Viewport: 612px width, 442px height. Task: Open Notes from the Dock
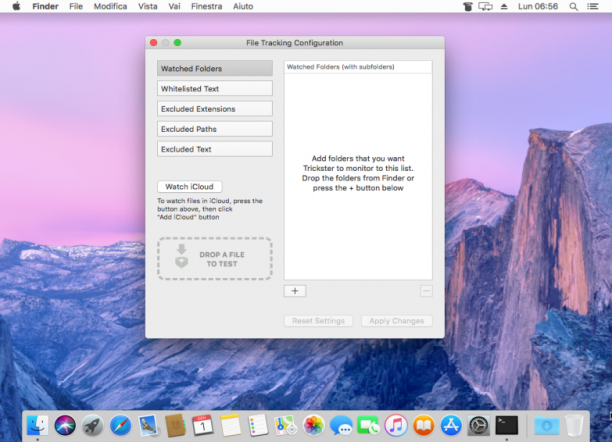pyautogui.click(x=231, y=425)
